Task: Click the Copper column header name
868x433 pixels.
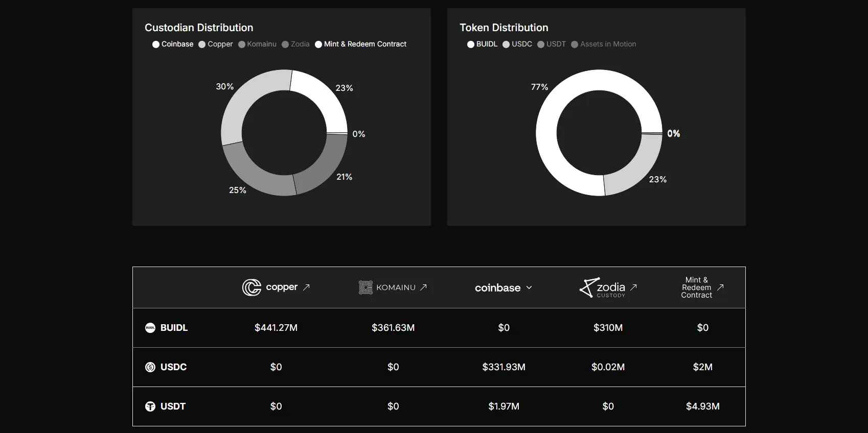Action: click(282, 287)
